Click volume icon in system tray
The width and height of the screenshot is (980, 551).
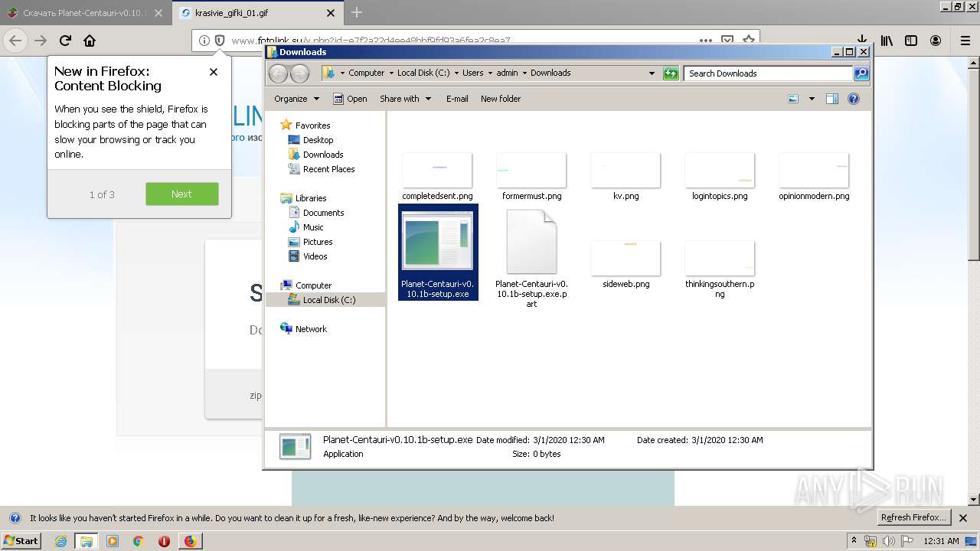[889, 541]
